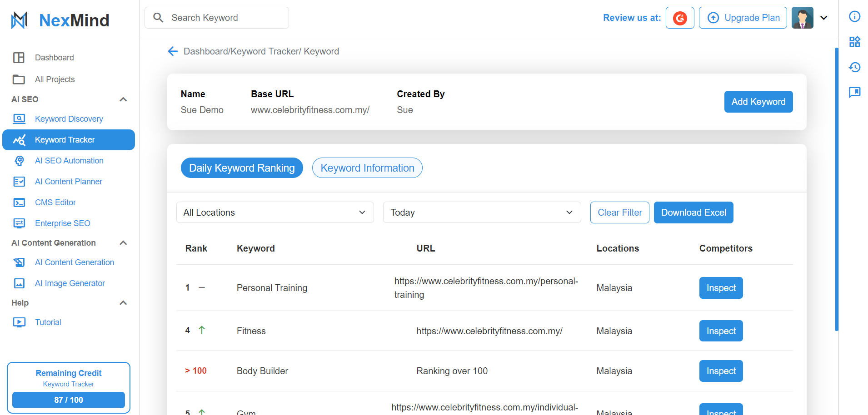Screen dimensions: 868x415
Task: Switch to Daily Keyword Ranking tab
Action: pos(242,168)
